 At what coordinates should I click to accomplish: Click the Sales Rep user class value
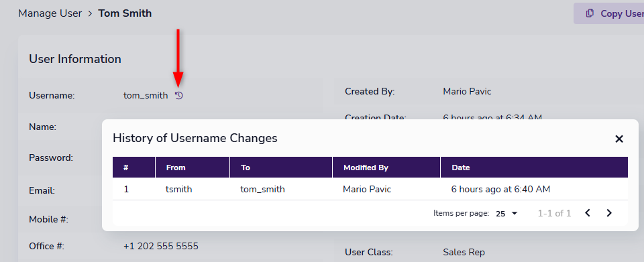464,252
